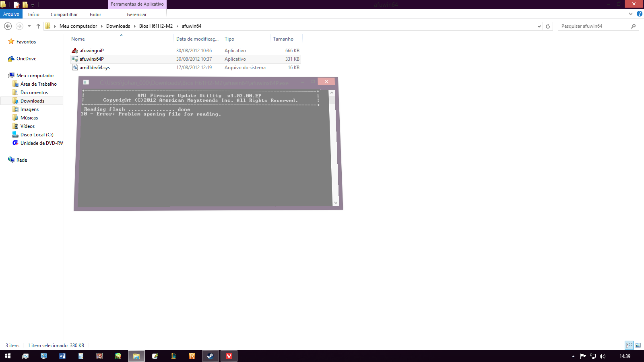Viewport: 644px width, 362px height.
Task: Click the console window scroll up arrow
Action: pyautogui.click(x=332, y=93)
